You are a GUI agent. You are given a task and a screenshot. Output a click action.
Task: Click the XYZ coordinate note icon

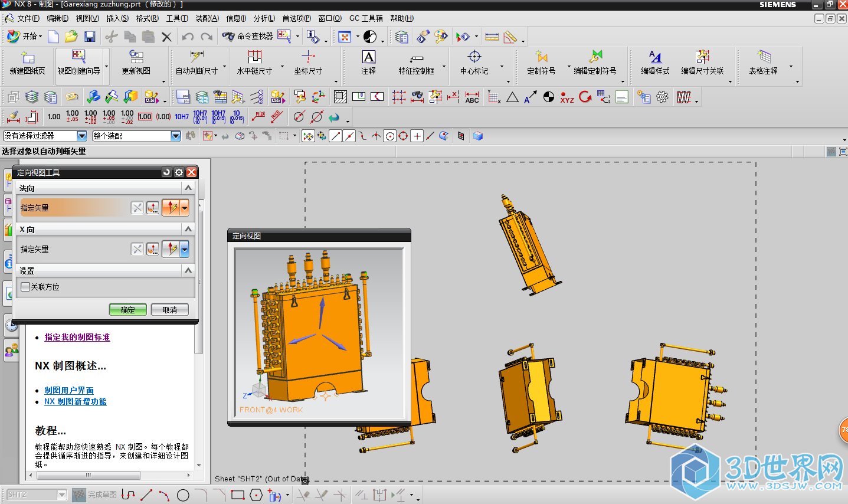(567, 97)
